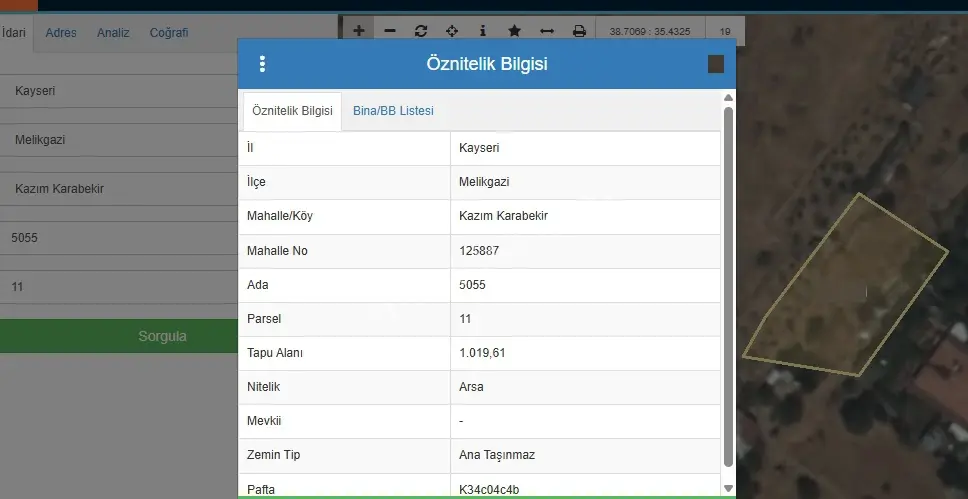Click the scroll up arrow in dialog
Image resolution: width=968 pixels, height=499 pixels.
pos(728,98)
